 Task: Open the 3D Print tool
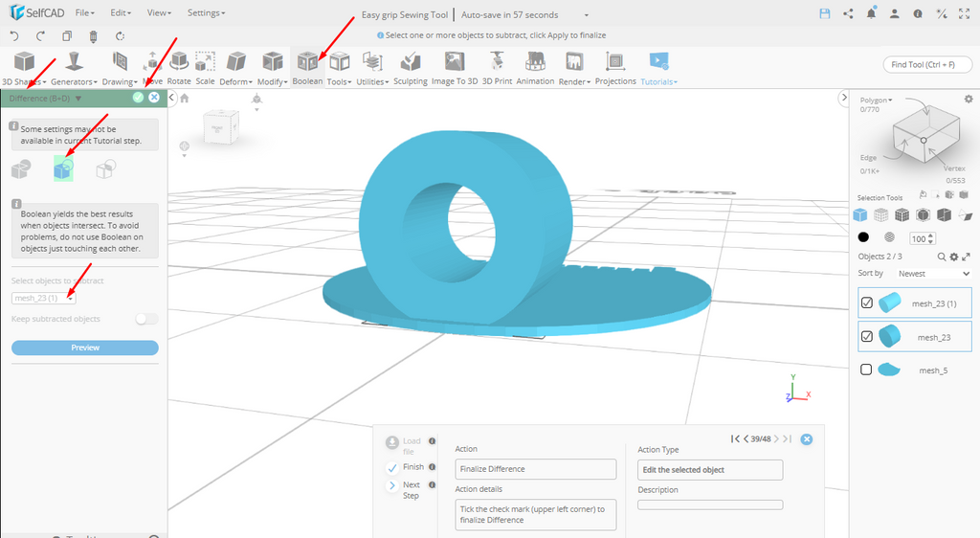click(x=497, y=69)
